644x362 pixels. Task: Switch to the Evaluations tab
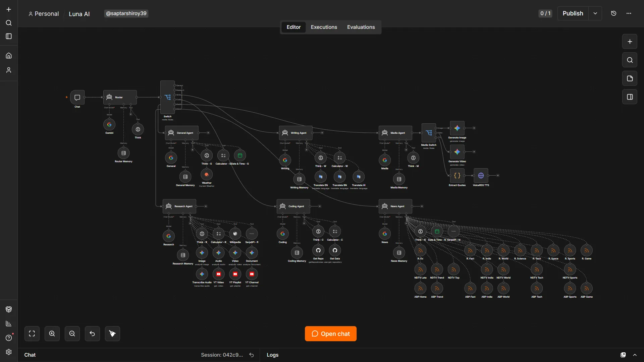point(361,27)
